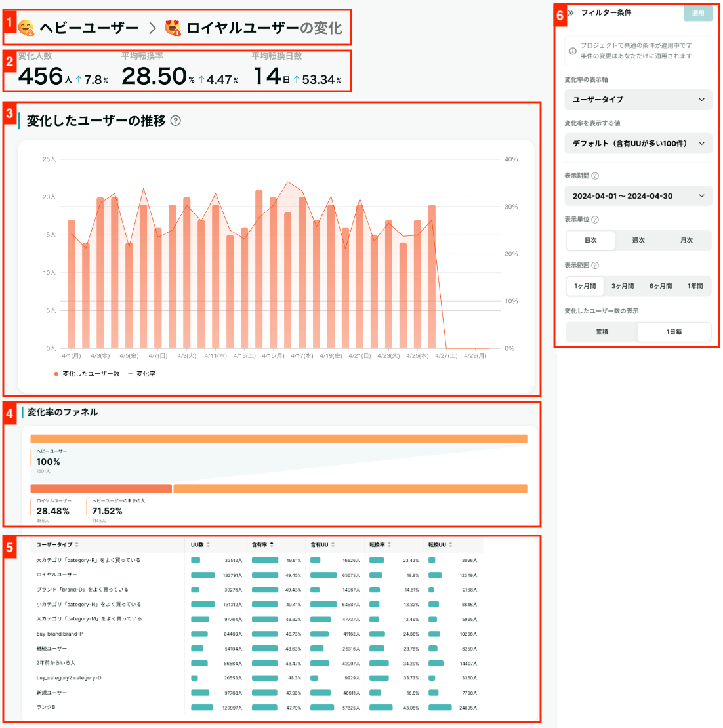The height and width of the screenshot is (728, 723).
Task: Switch user count display to 1日毎
Action: point(674,332)
